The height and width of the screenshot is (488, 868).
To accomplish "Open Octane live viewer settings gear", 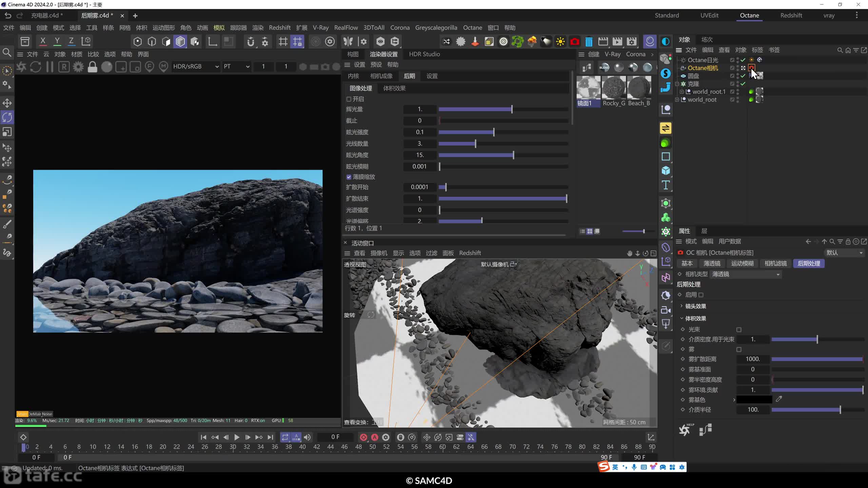I will coord(78,67).
